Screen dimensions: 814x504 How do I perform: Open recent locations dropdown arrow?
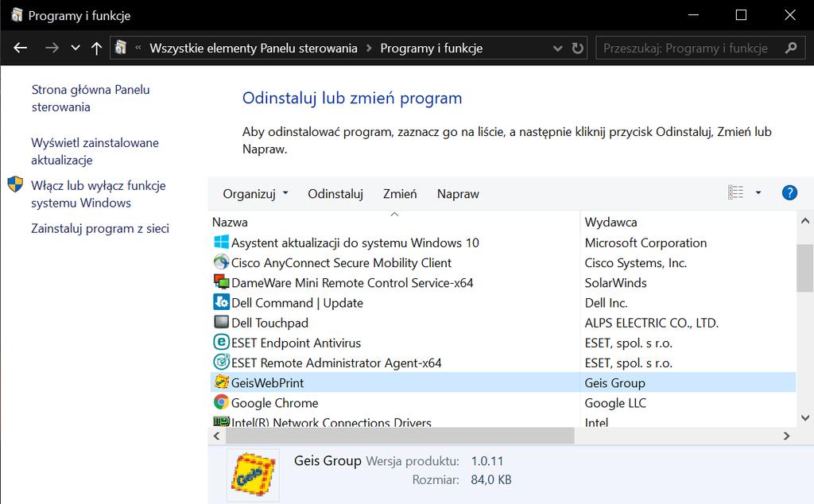[76, 48]
